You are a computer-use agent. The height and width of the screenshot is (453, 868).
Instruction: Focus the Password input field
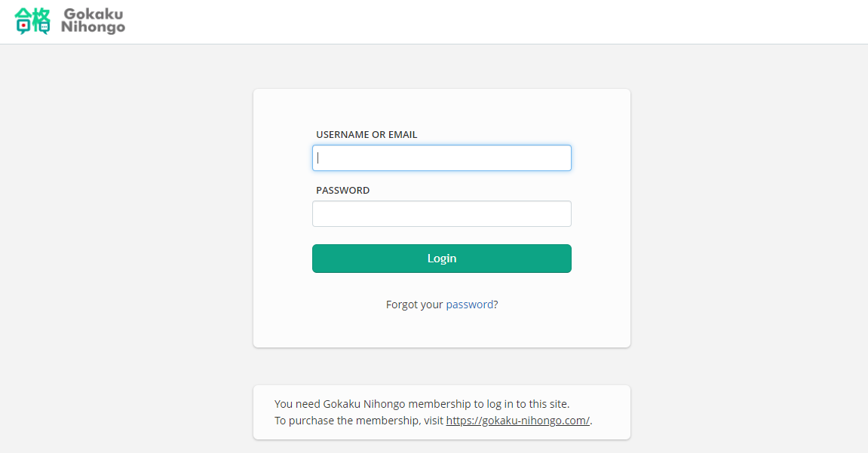pyautogui.click(x=441, y=214)
